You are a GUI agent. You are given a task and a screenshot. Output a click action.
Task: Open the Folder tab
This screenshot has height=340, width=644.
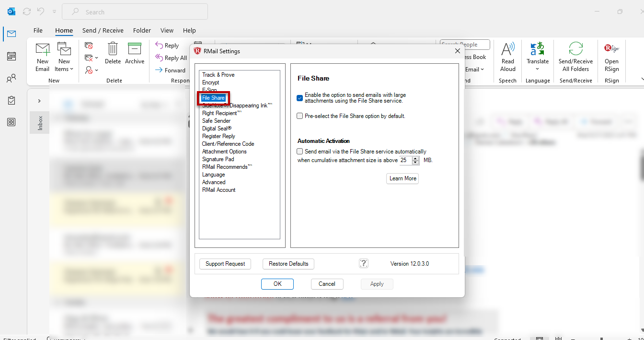142,30
